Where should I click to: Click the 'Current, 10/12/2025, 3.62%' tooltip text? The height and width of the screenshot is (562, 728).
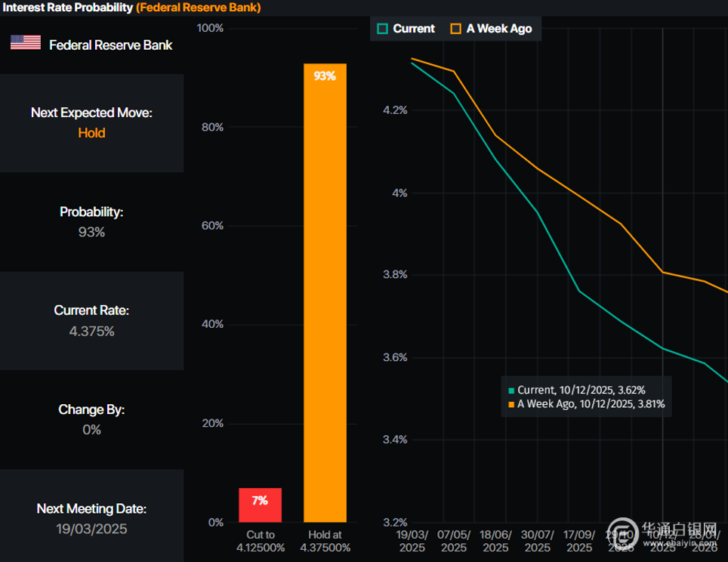(581, 390)
